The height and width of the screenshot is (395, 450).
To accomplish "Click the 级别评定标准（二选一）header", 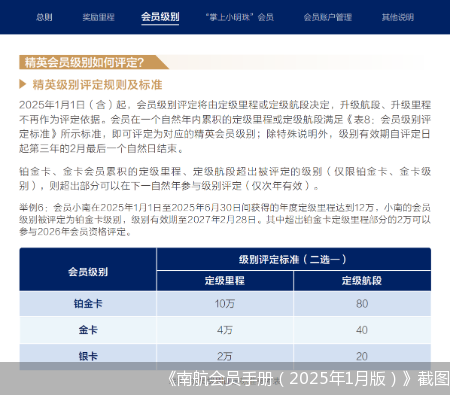I will click(x=294, y=259).
